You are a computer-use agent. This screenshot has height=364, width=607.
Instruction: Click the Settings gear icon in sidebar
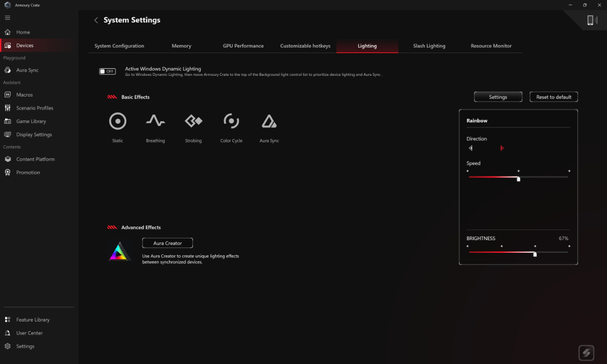coord(8,346)
